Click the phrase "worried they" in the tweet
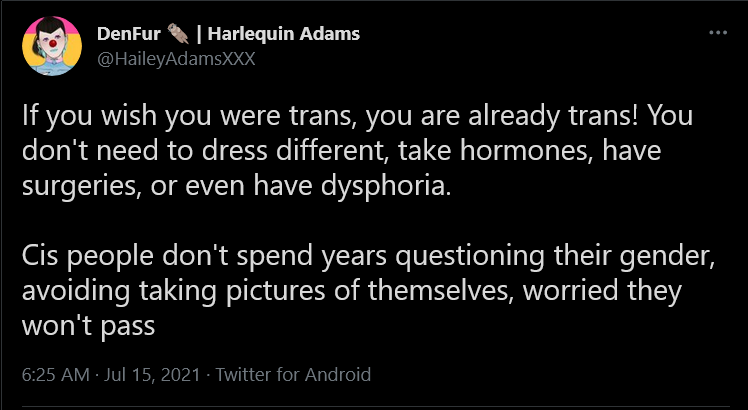The height and width of the screenshot is (410, 748). click(x=603, y=292)
